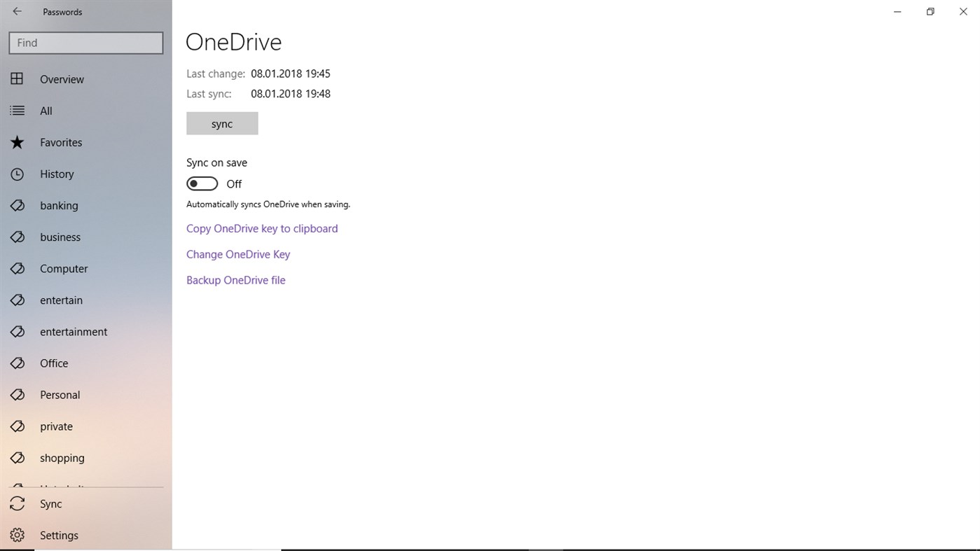Click the Settings gear icon

click(x=17, y=535)
